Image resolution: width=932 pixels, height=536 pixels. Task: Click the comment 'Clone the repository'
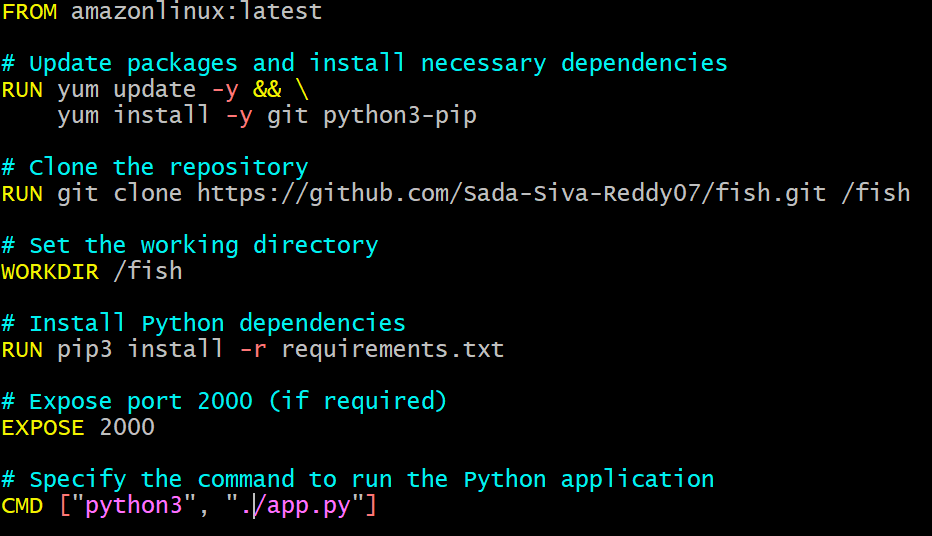pyautogui.click(x=155, y=168)
